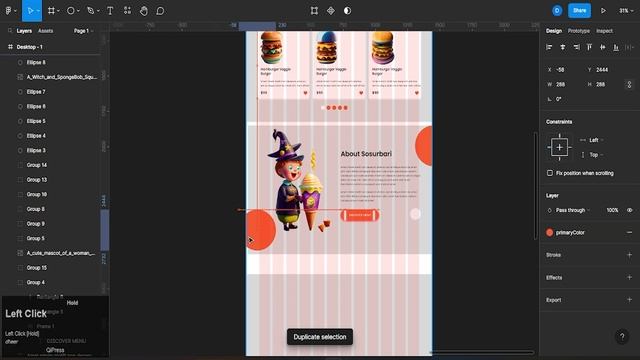Enable Fix position when scrolling
640x360 pixels.
[550, 173]
